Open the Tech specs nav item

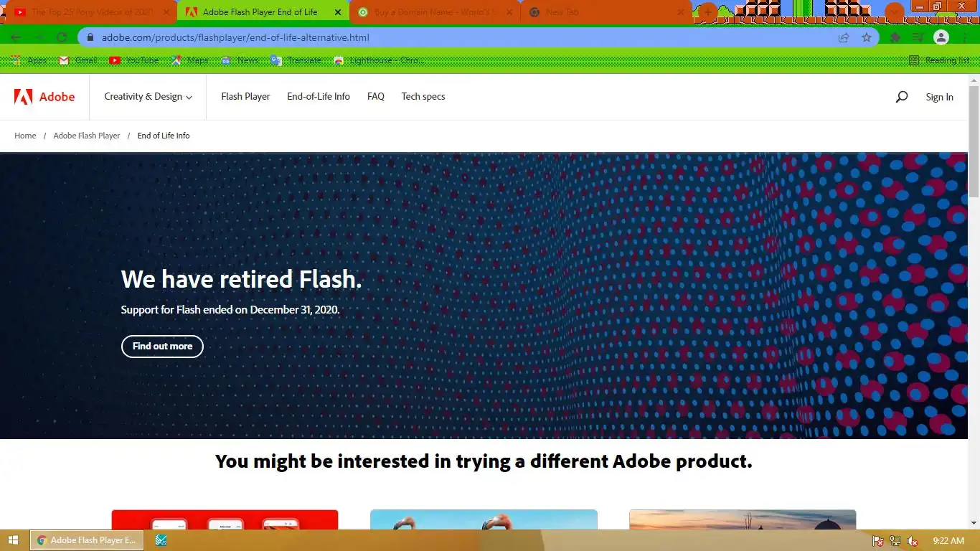pyautogui.click(x=423, y=97)
